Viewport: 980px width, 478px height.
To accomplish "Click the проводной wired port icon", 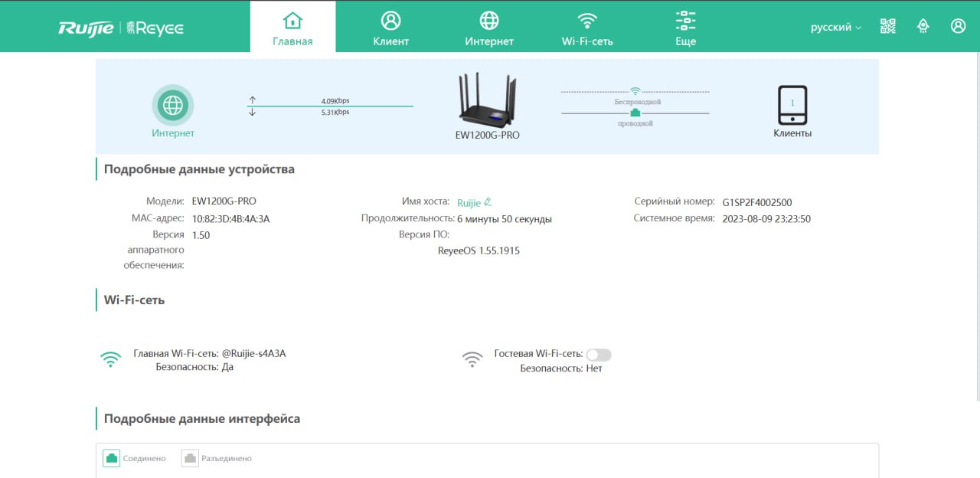I will pos(635,113).
